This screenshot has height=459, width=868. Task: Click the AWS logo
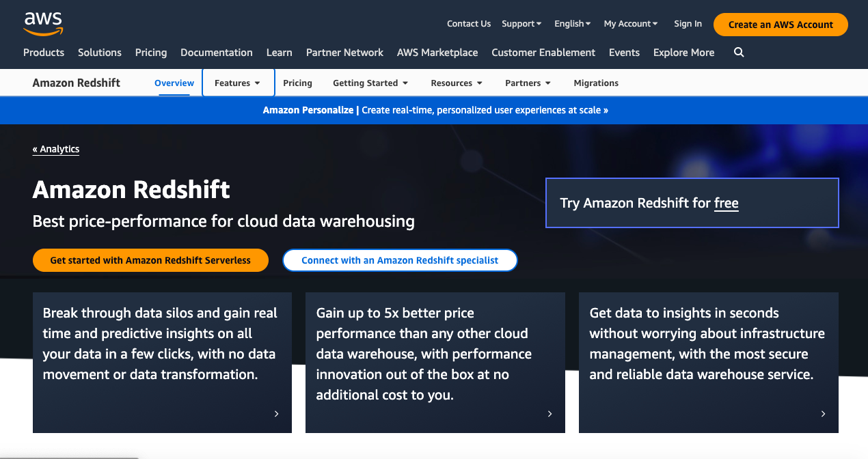[x=43, y=23]
